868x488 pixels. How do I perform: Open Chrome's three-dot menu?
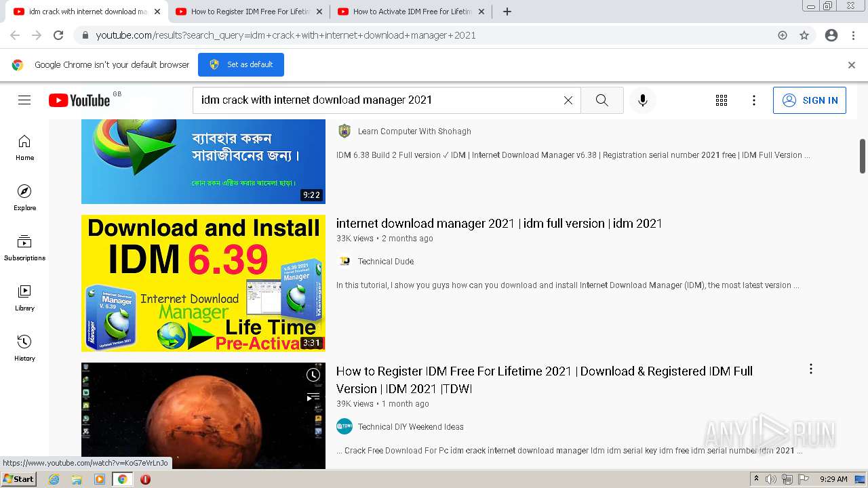coord(853,35)
